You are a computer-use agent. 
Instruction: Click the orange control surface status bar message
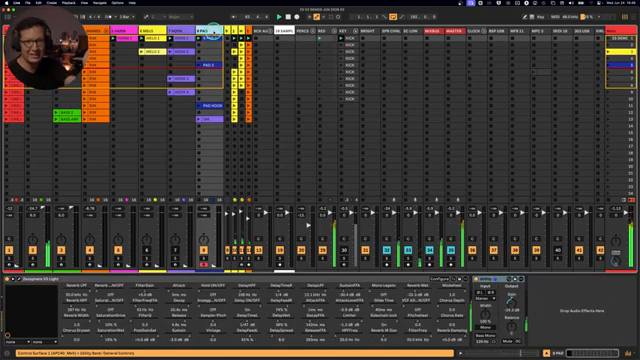[235, 353]
